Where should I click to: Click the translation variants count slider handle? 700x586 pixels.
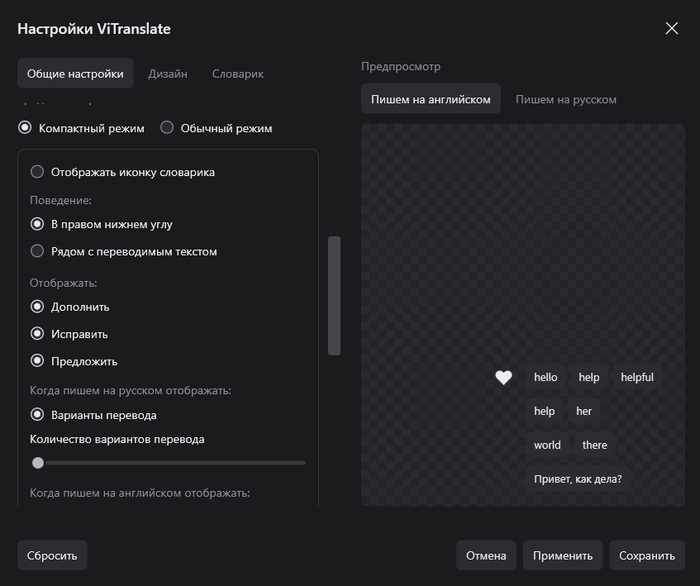click(38, 463)
